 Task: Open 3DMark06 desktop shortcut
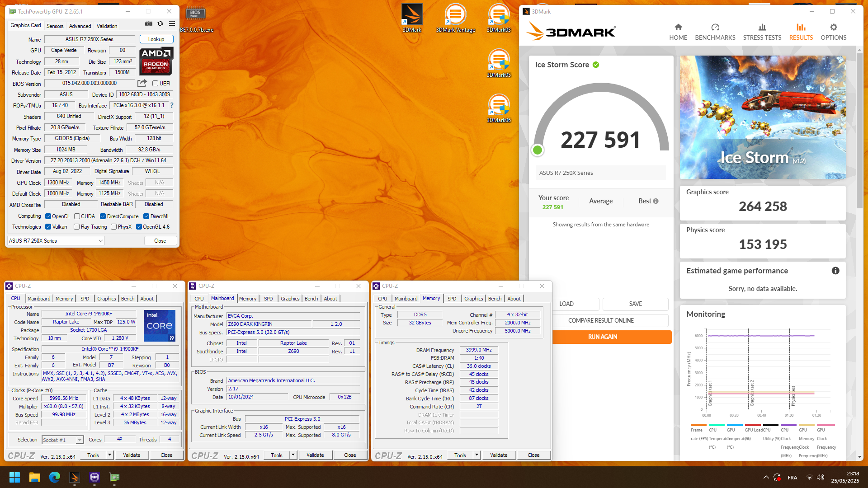point(499,108)
